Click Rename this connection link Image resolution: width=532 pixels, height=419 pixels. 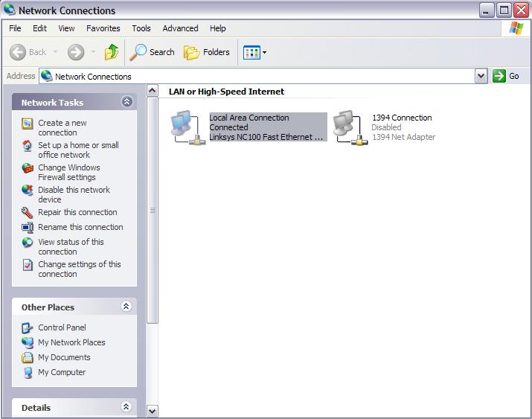click(x=80, y=227)
